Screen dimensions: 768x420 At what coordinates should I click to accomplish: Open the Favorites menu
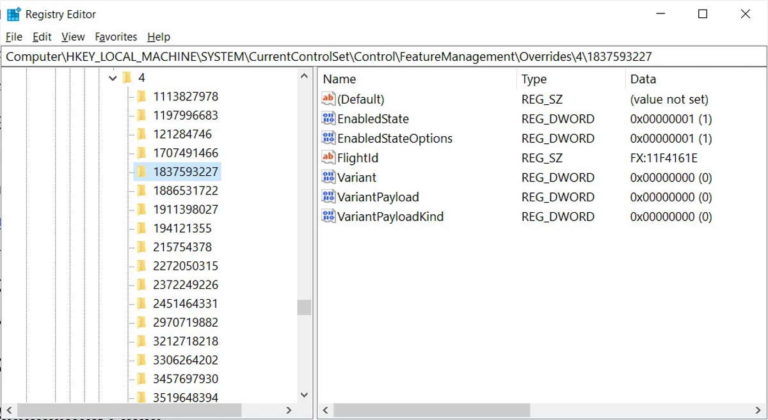[116, 37]
